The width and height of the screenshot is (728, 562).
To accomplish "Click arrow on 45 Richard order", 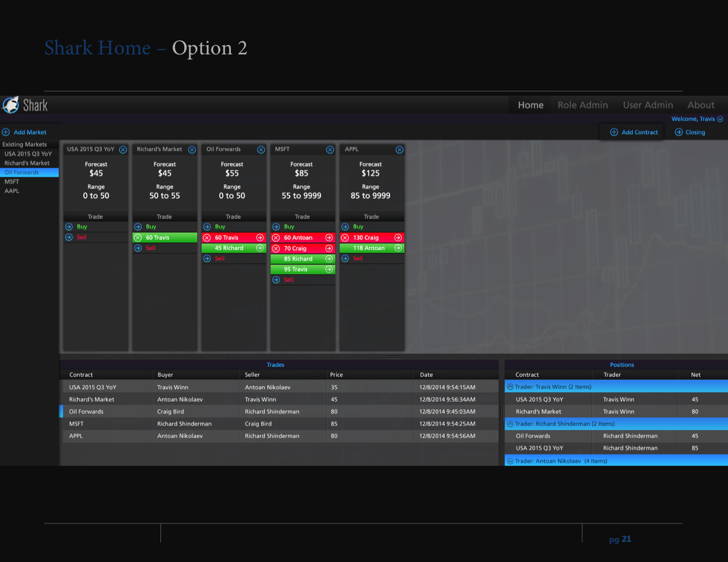I will pyautogui.click(x=260, y=248).
